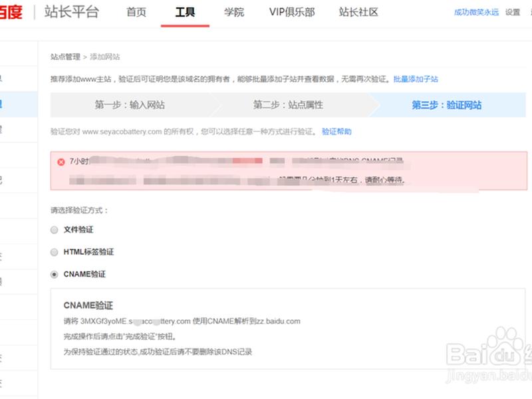Screen dimensions: 532x399
Task: Click the 第二步：站点属性 step
Action: point(288,105)
